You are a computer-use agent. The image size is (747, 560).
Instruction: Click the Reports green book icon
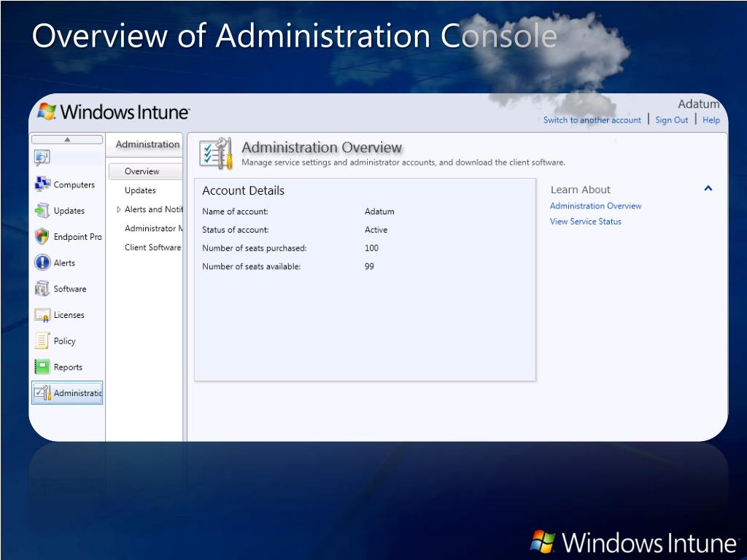point(42,367)
